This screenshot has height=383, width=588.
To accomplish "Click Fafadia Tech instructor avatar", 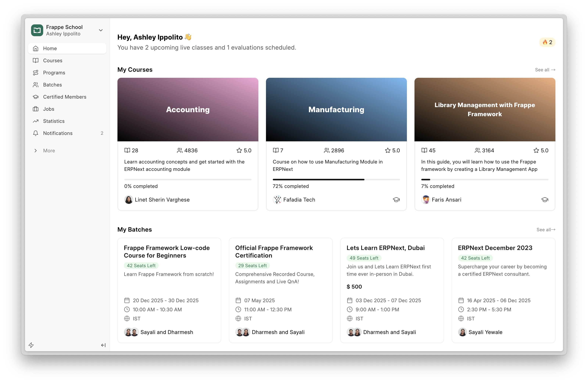I will [x=277, y=200].
